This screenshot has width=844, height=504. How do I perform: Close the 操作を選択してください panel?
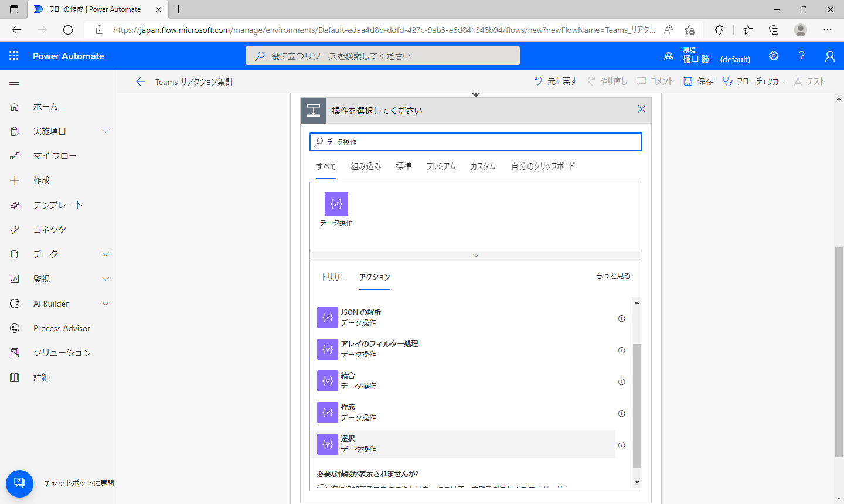[641, 110]
